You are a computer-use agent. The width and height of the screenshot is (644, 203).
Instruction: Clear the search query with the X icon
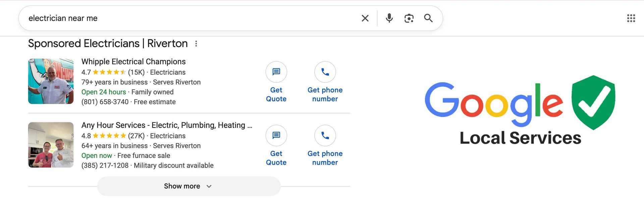point(365,18)
